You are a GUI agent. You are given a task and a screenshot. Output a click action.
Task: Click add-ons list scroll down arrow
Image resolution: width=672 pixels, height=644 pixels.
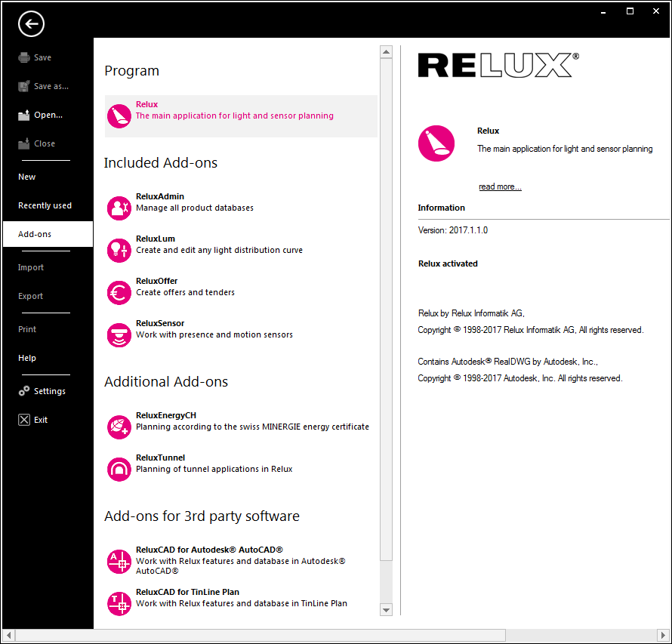pos(386,610)
